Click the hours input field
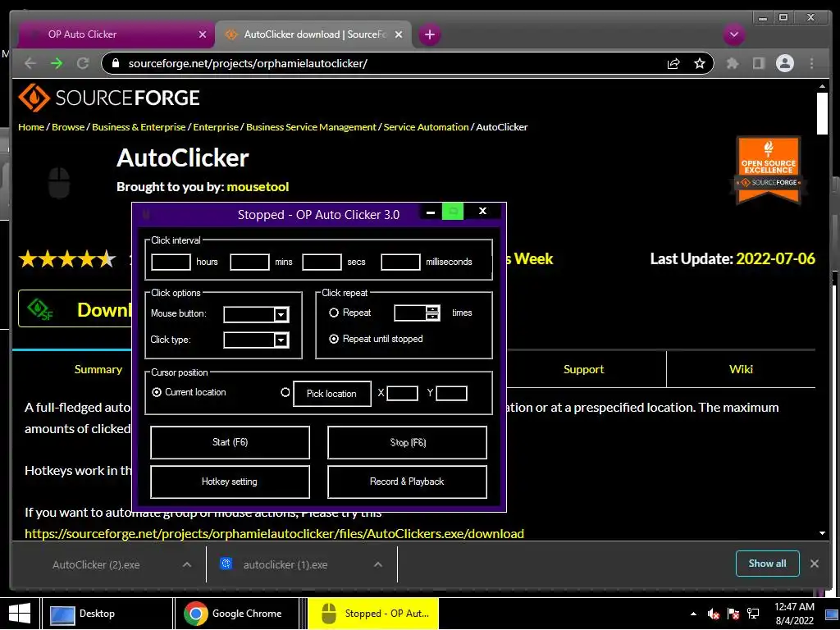Viewport: 840px width, 630px height. [171, 262]
